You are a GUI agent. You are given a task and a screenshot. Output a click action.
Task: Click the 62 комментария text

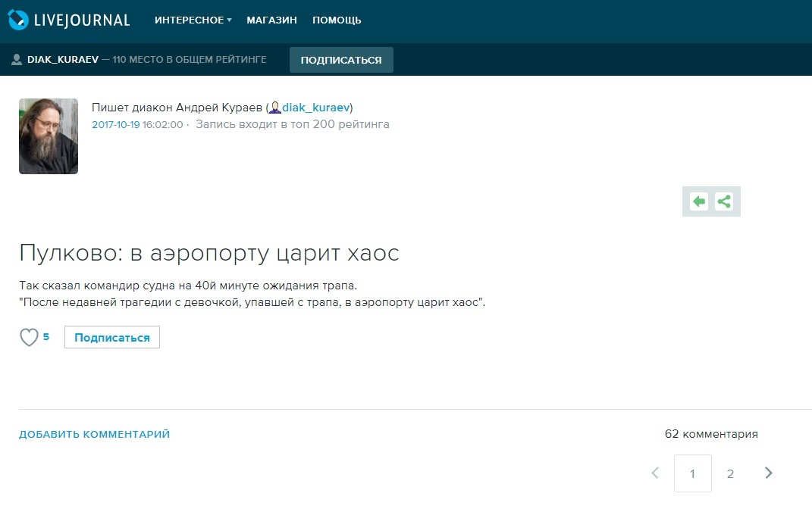coord(711,434)
